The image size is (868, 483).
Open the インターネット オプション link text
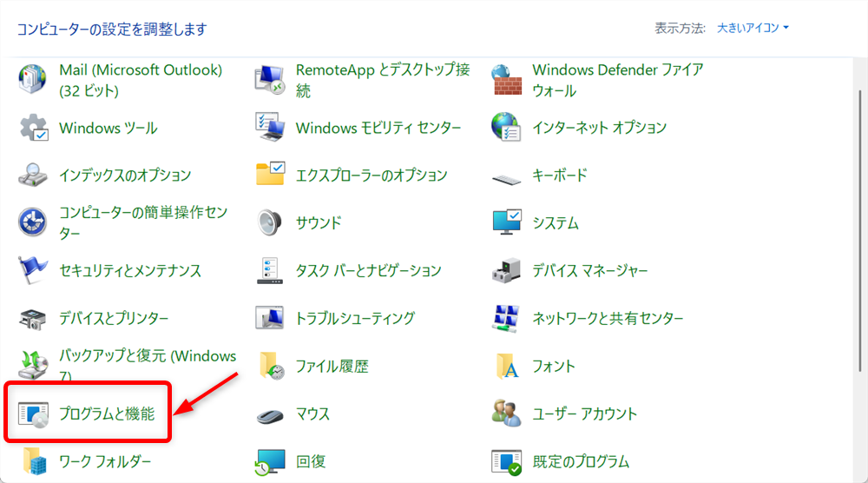tap(600, 128)
